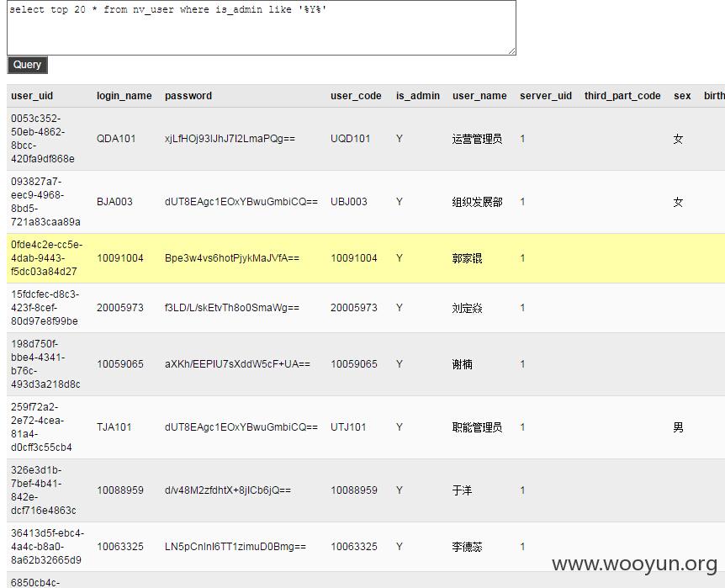
Task: Click the user_uid column header
Action: pos(32,96)
